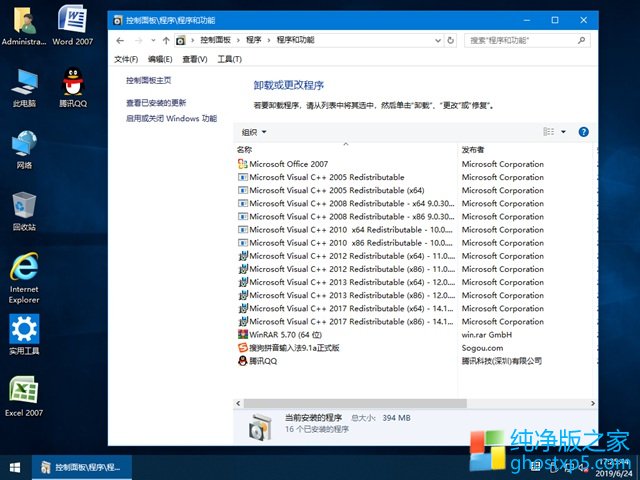
Task: Click in the 搜索"程序和功能" search box
Action: pyautogui.click(x=520, y=40)
